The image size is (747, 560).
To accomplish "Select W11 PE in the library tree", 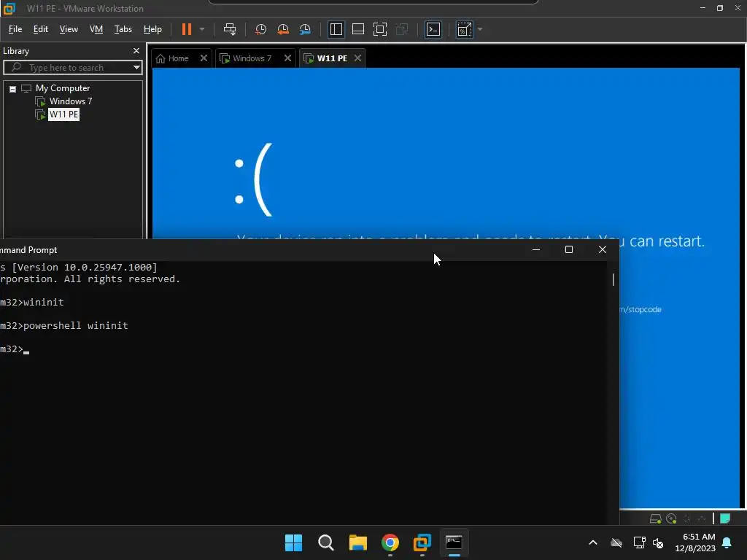I will [63, 114].
